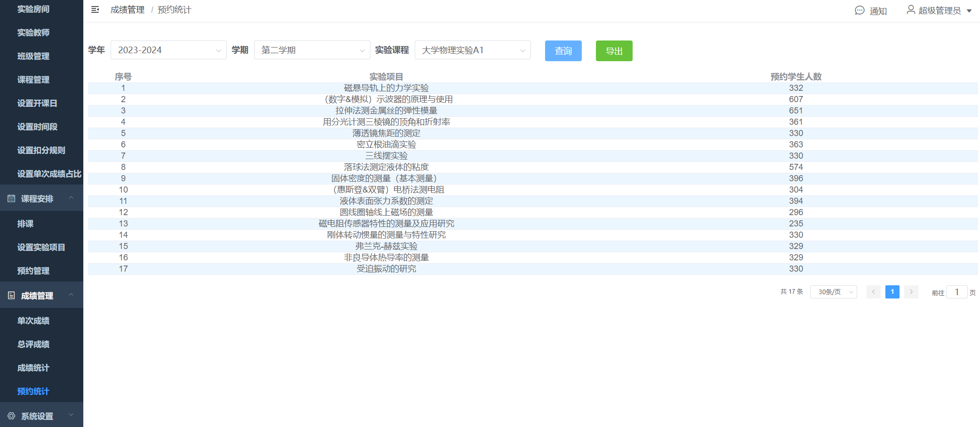Click the user avatar icon for 超级管理员
980x427 pixels.
click(911, 9)
